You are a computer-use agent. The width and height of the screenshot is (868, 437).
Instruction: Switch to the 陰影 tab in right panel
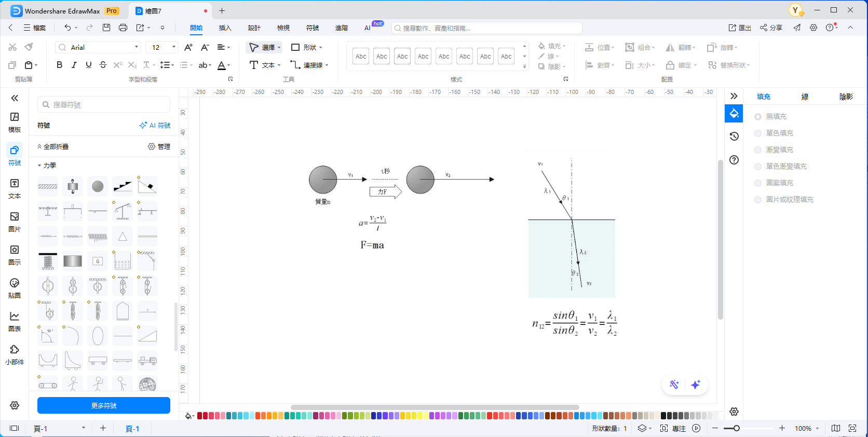[846, 97]
